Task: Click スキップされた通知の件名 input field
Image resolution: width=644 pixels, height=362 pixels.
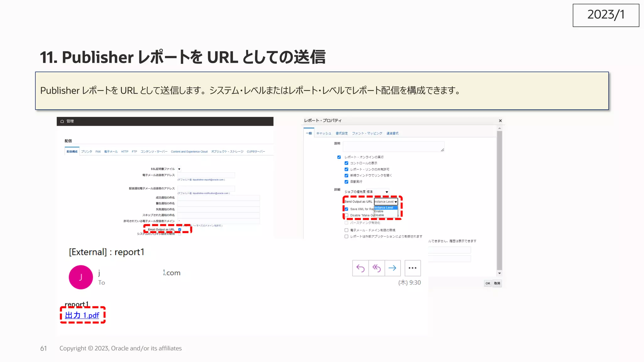Action: click(x=219, y=215)
